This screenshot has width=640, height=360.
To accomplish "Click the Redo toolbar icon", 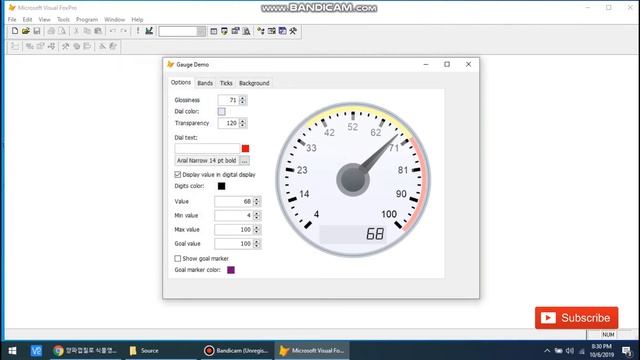I will [x=123, y=31].
